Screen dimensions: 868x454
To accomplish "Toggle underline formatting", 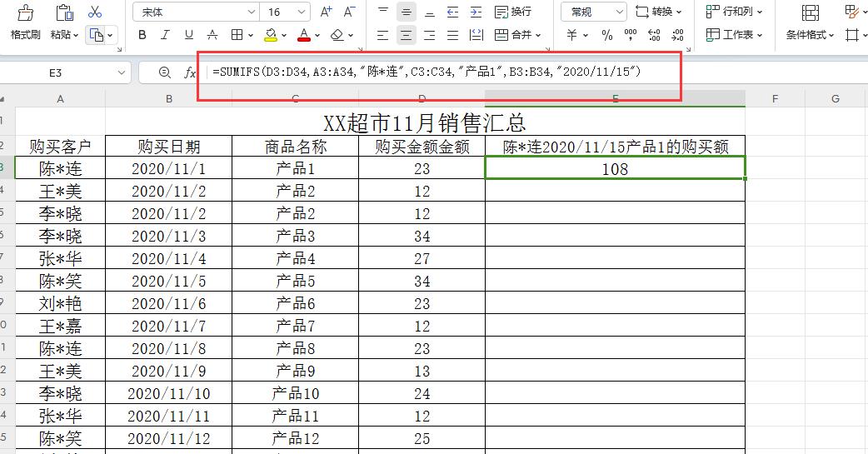I will pyautogui.click(x=189, y=35).
